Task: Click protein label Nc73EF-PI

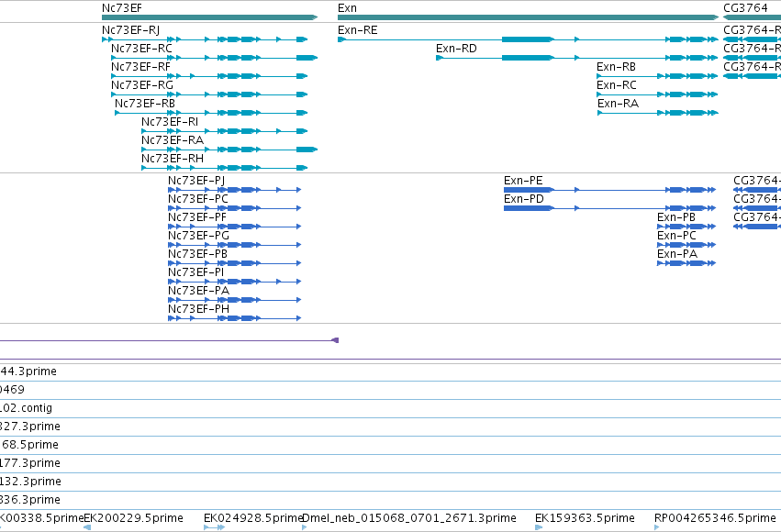Action: (195, 272)
